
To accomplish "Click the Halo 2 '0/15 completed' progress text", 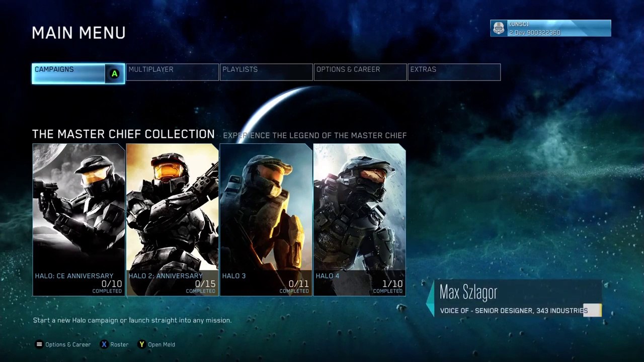I will pos(200,287).
